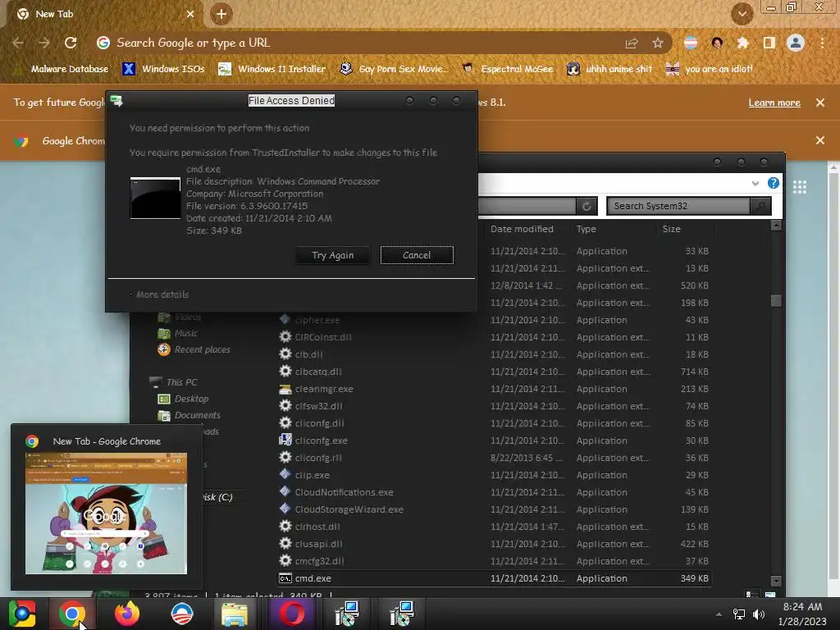Close the New Tab tab
This screenshot has height=630, width=840.
(x=190, y=14)
